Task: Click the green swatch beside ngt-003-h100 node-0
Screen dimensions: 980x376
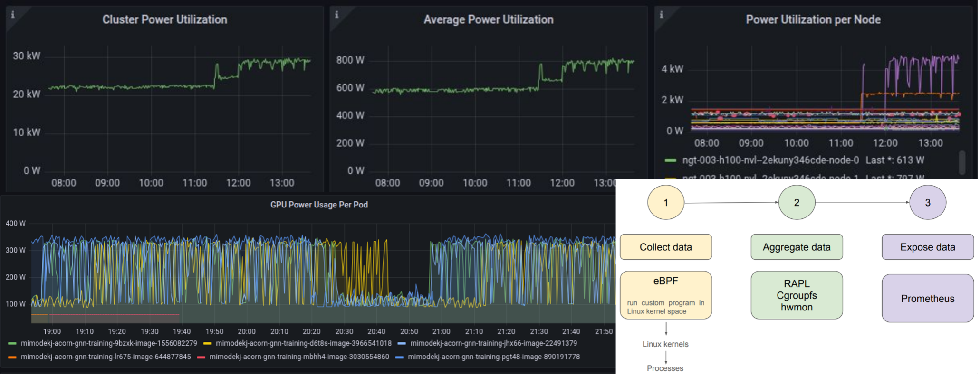Action: [670, 160]
